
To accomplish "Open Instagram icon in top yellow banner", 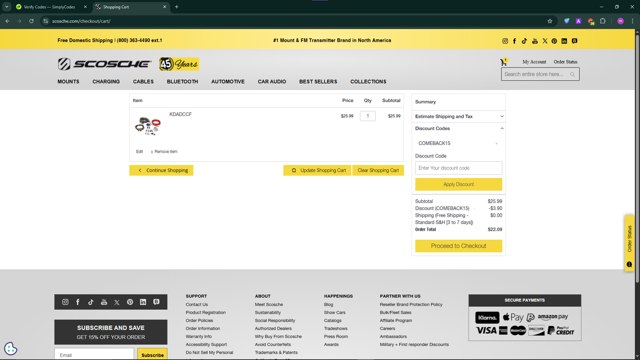I will tap(505, 41).
